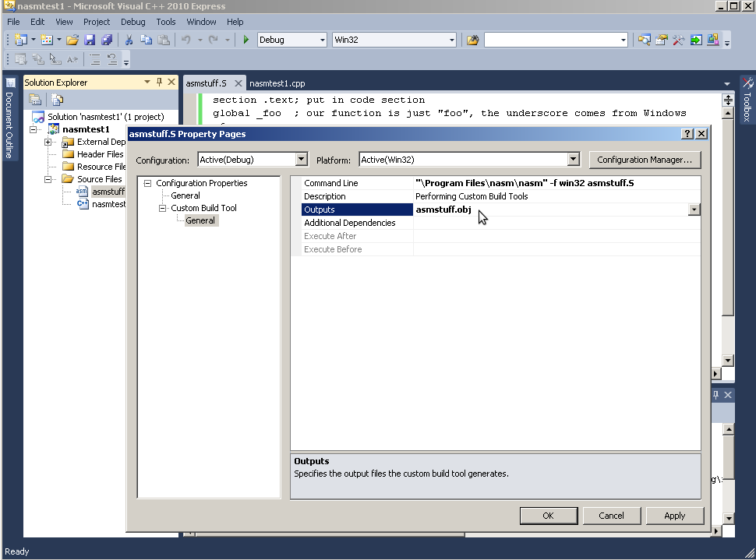Click the Save All toolbar icon
The image size is (756, 560).
tap(107, 40)
